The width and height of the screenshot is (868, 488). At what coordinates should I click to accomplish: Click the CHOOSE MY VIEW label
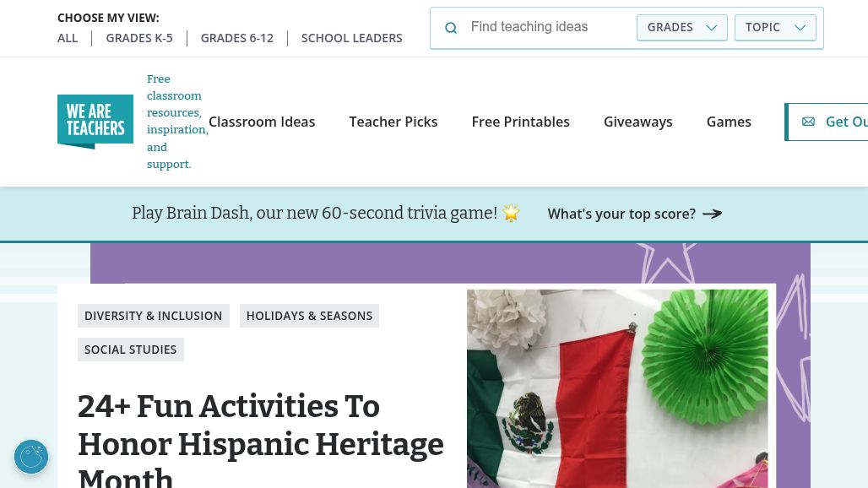coord(108,18)
